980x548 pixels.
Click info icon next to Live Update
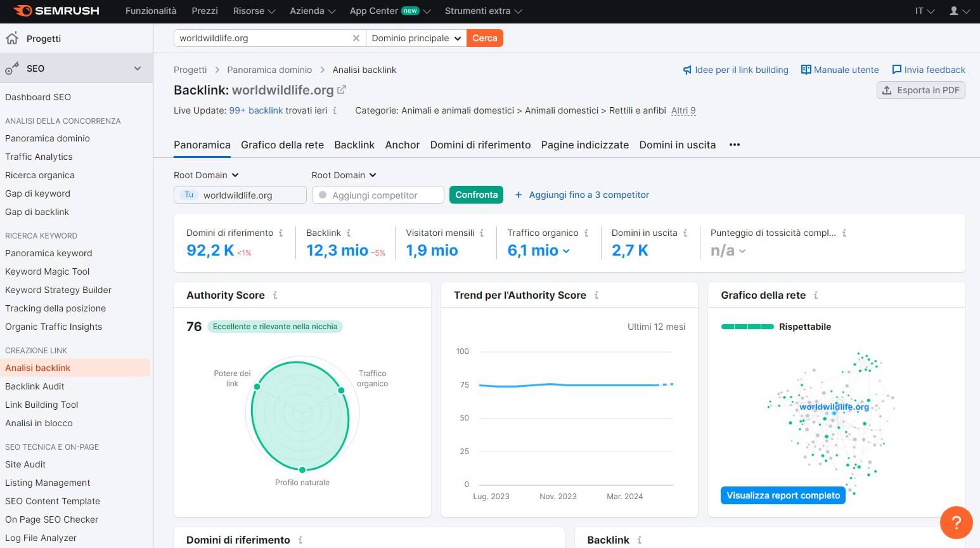(335, 110)
